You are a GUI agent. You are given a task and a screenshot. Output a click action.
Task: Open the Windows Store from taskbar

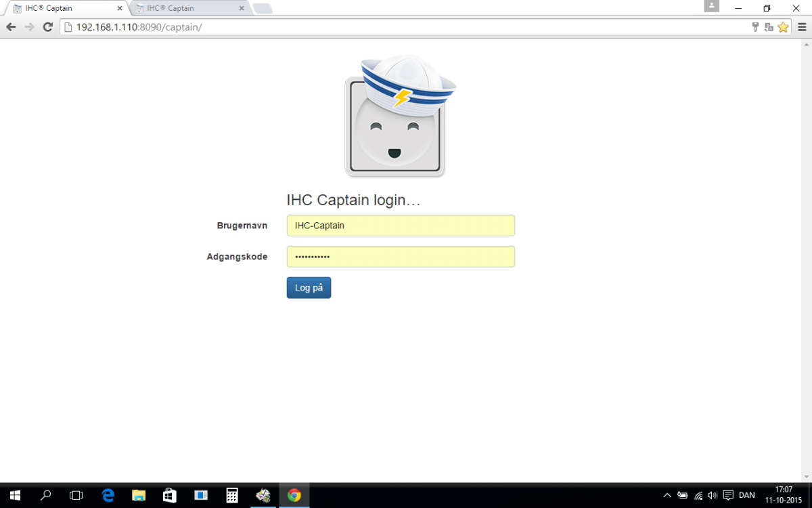[x=170, y=495]
